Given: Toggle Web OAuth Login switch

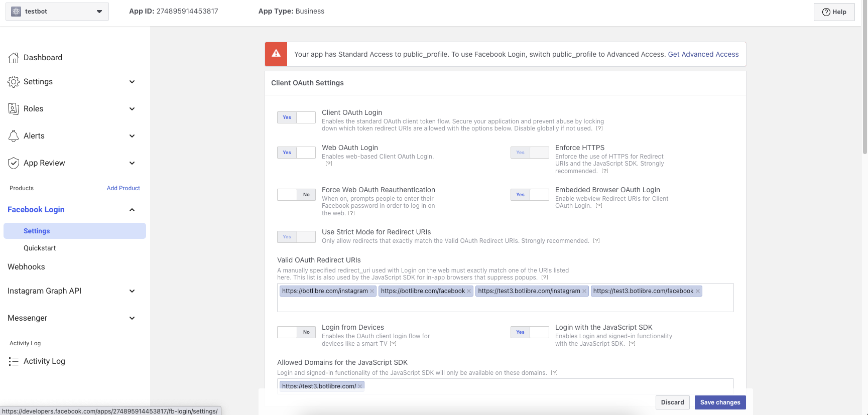Looking at the screenshot, I should point(296,153).
